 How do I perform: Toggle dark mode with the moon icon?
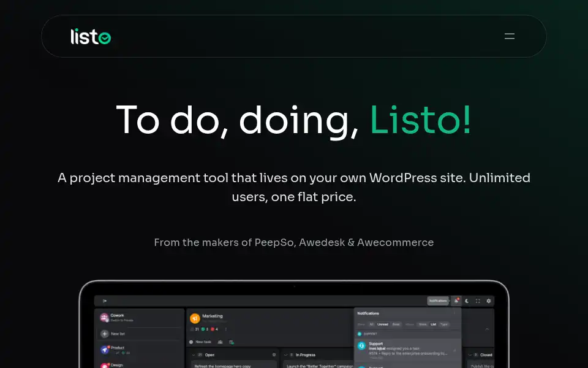(x=467, y=301)
